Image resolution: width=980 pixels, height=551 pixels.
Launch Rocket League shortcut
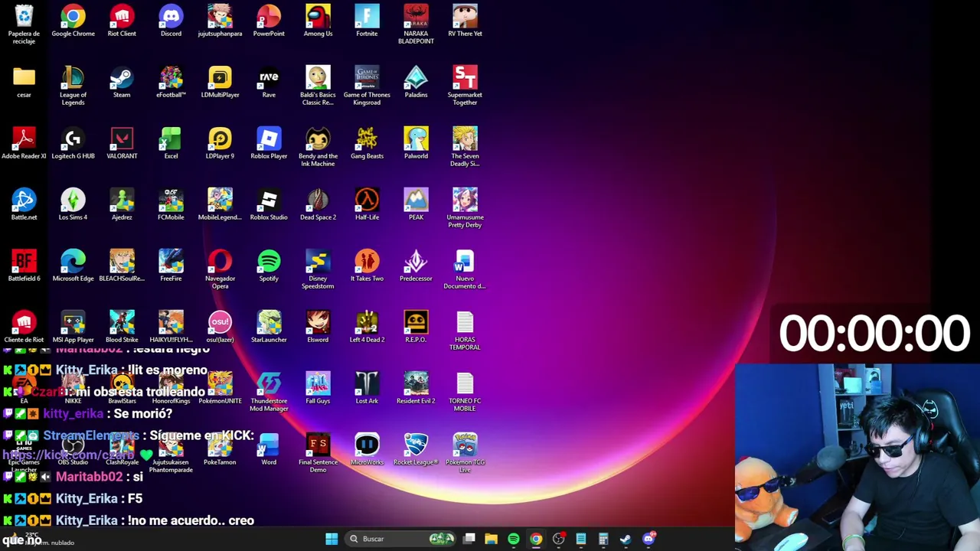(416, 449)
